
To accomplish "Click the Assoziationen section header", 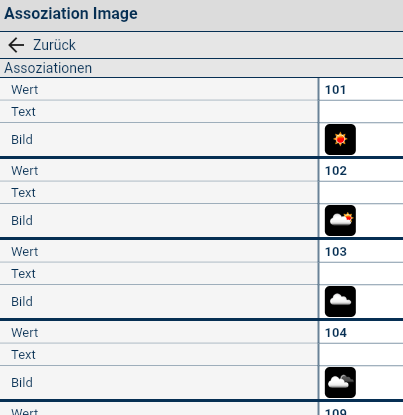I will (x=201, y=68).
